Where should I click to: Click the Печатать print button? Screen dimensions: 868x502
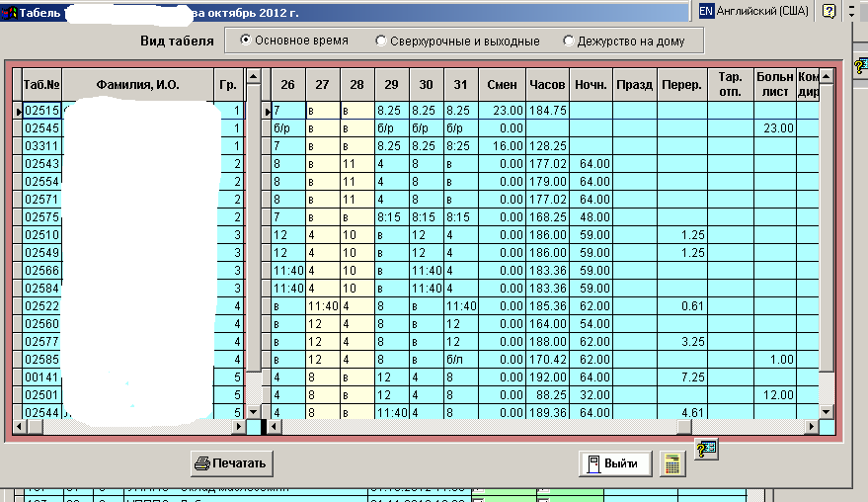[x=231, y=462]
